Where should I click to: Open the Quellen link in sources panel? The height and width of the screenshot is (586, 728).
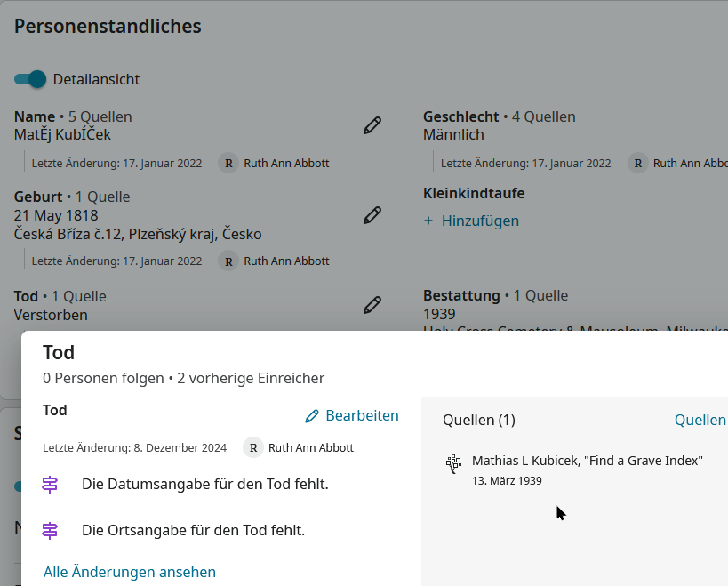(x=700, y=420)
